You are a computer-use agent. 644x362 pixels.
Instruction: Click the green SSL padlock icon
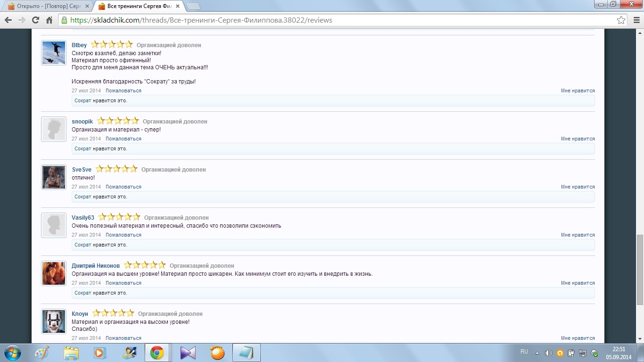[64, 20]
